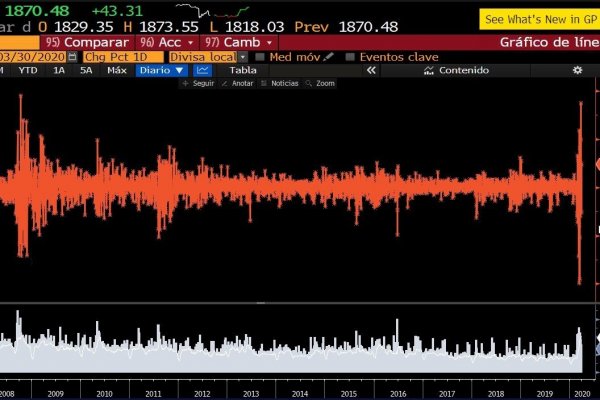Expand the 96) Acc menu
600x400 pixels.
[x=167, y=42]
